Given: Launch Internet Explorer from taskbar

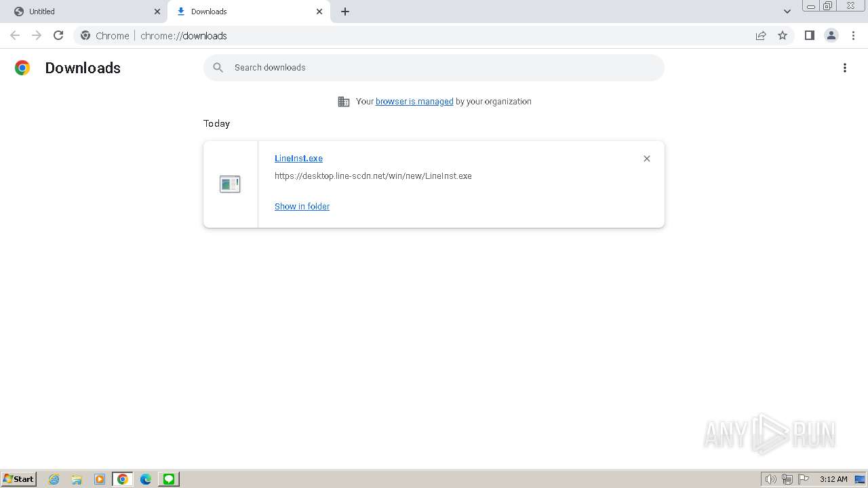Looking at the screenshot, I should coord(54,479).
